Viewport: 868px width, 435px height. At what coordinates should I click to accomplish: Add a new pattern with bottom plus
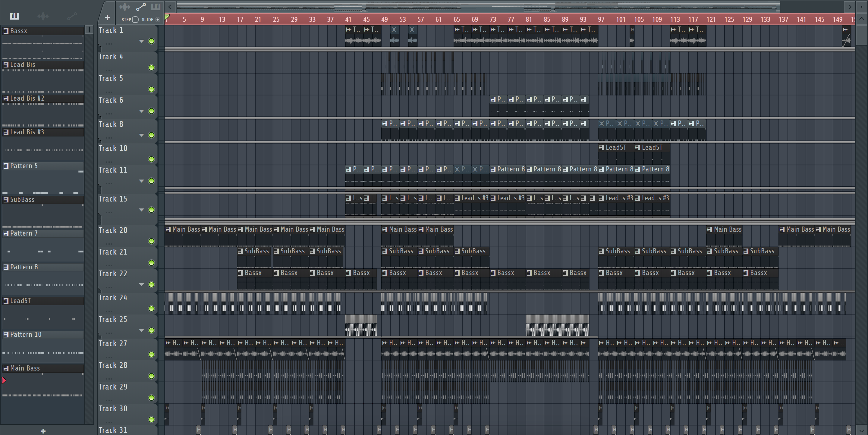(43, 431)
